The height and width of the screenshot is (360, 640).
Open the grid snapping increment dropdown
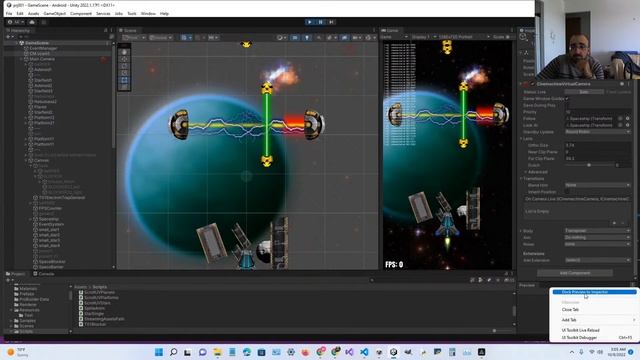pyautogui.click(x=212, y=38)
